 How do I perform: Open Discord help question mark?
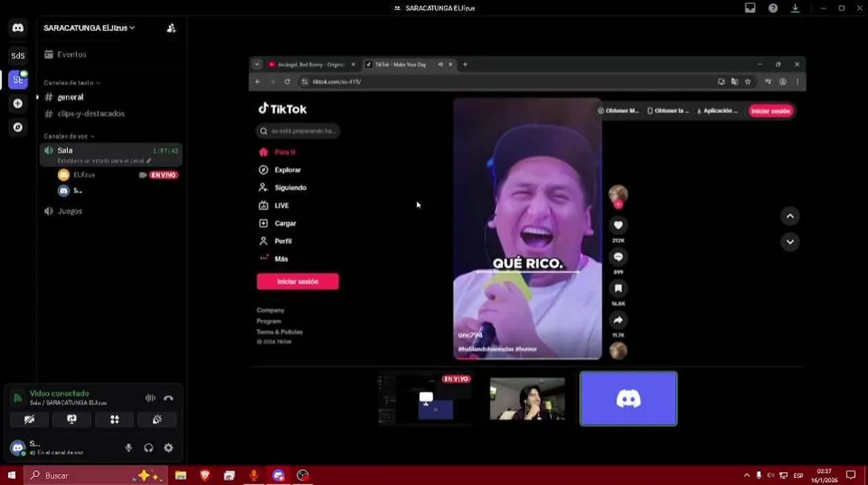[773, 8]
